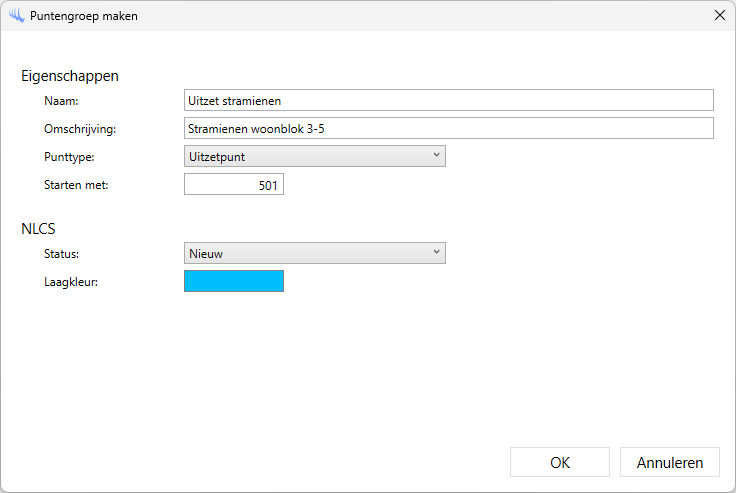Click the 'Status:' label under NLCS
The height and width of the screenshot is (493, 736).
62,254
